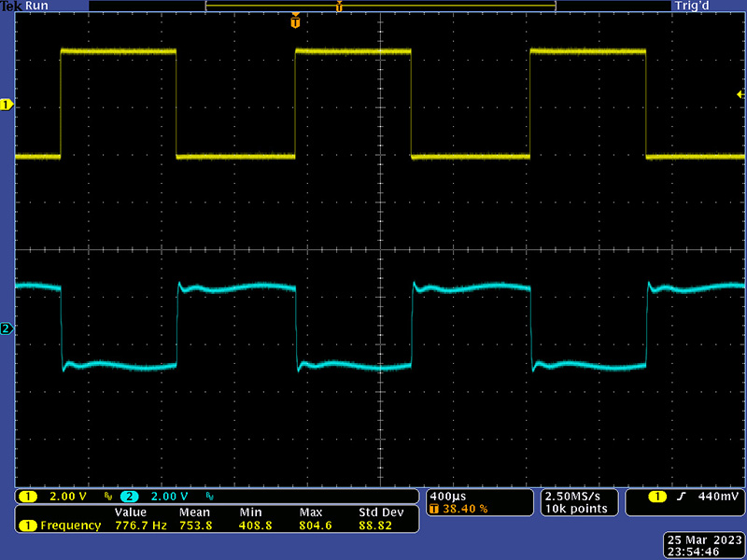Click the orange T icon beside 38.40 %
747x560 pixels.
[x=434, y=510]
